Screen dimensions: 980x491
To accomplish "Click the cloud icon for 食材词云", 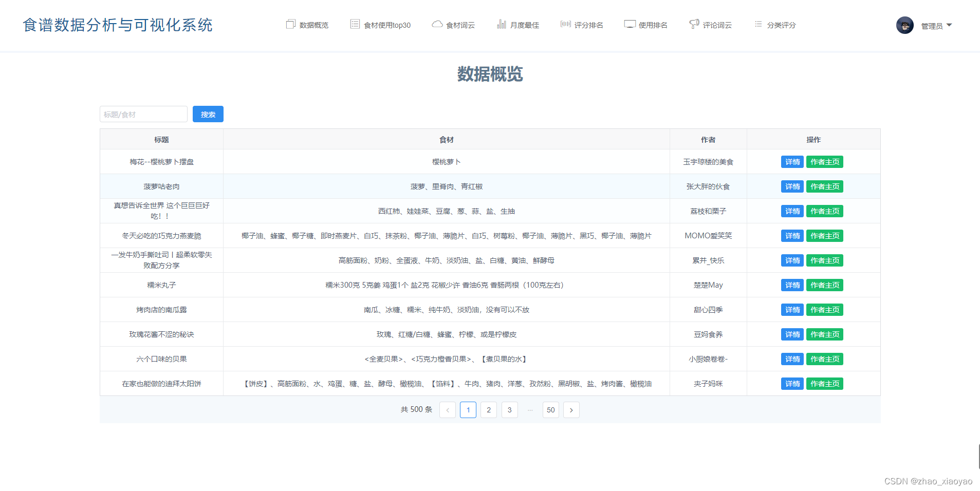I will 437,24.
